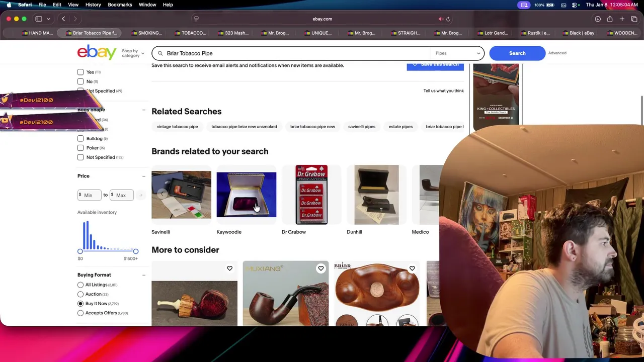Check the Yes filter checkbox

[80, 72]
